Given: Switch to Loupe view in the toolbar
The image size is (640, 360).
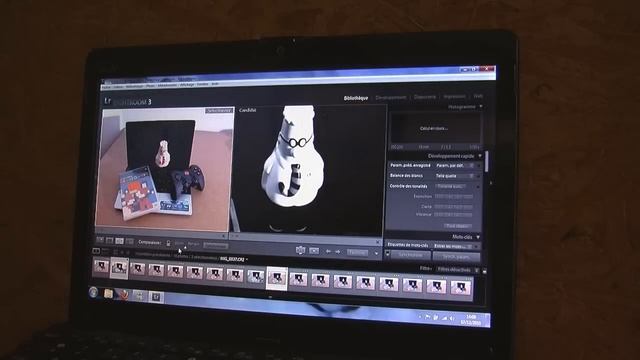Looking at the screenshot, I should pyautogui.click(x=109, y=241).
